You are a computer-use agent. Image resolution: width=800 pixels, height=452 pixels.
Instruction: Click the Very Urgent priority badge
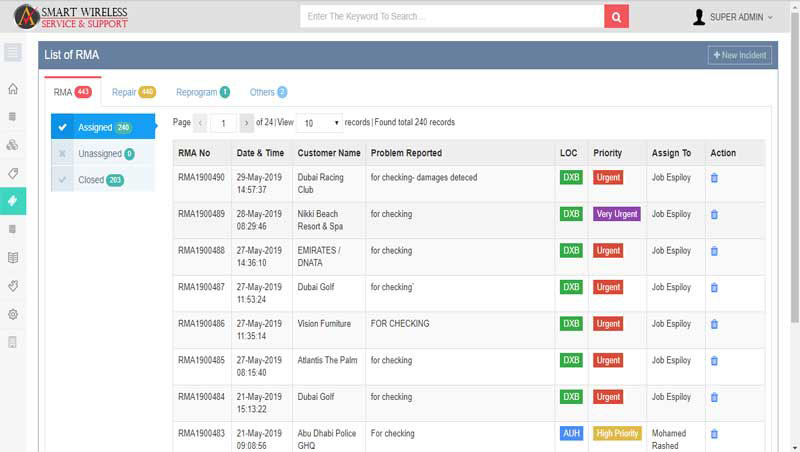point(616,214)
